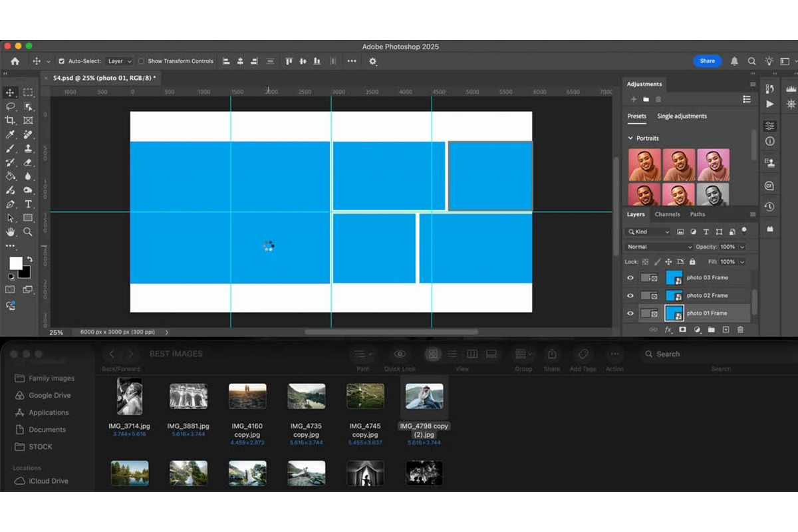Image resolution: width=798 pixels, height=532 pixels.
Task: Open Family images folder in sidebar
Action: (x=51, y=378)
